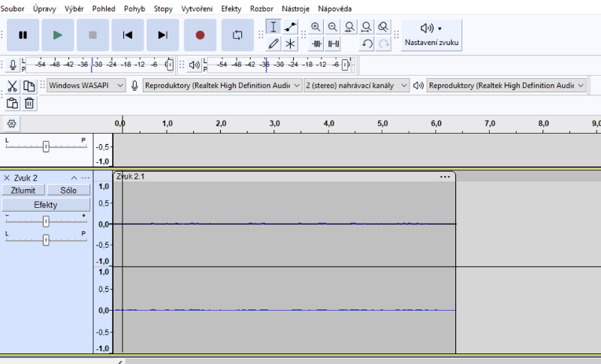This screenshot has height=364, width=601.
Task: Skip to the end of the project
Action: tap(162, 35)
